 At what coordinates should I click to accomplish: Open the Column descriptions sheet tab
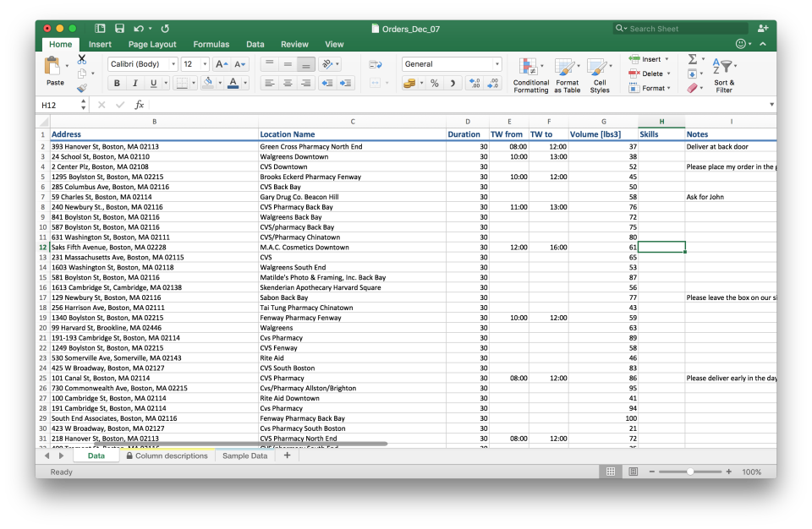pyautogui.click(x=167, y=456)
